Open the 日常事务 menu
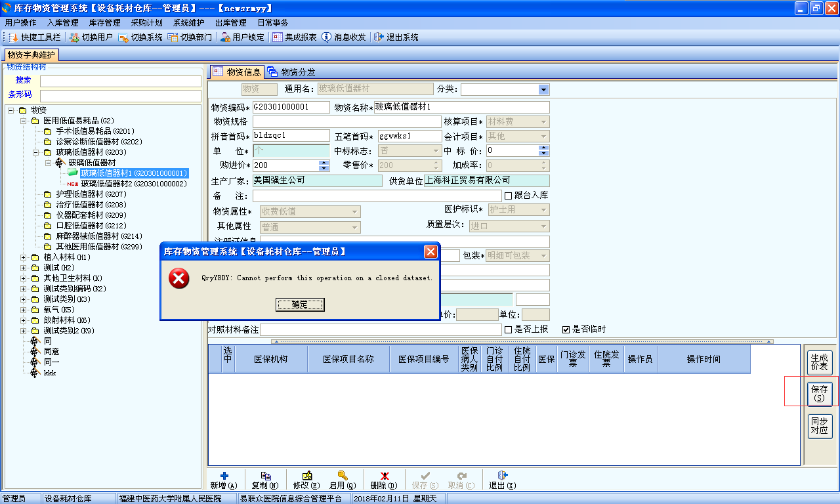The height and width of the screenshot is (504, 840). tap(272, 23)
